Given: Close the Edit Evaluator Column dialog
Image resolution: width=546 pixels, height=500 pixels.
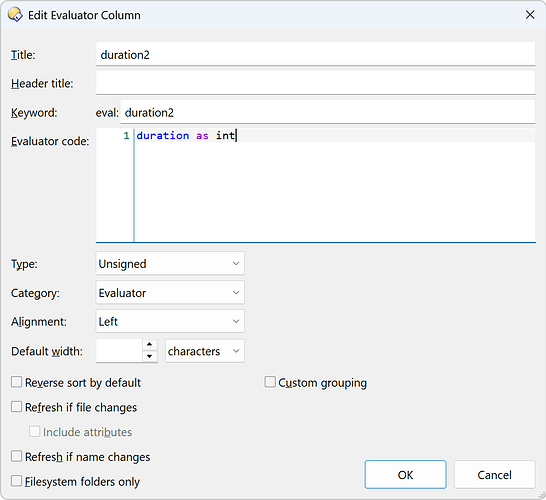Looking at the screenshot, I should click(x=530, y=15).
